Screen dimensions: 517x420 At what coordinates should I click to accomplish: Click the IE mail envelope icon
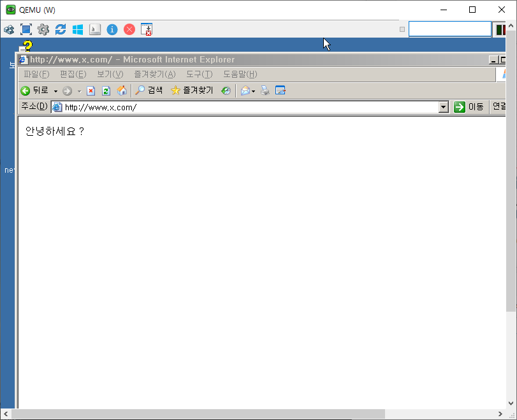(245, 91)
